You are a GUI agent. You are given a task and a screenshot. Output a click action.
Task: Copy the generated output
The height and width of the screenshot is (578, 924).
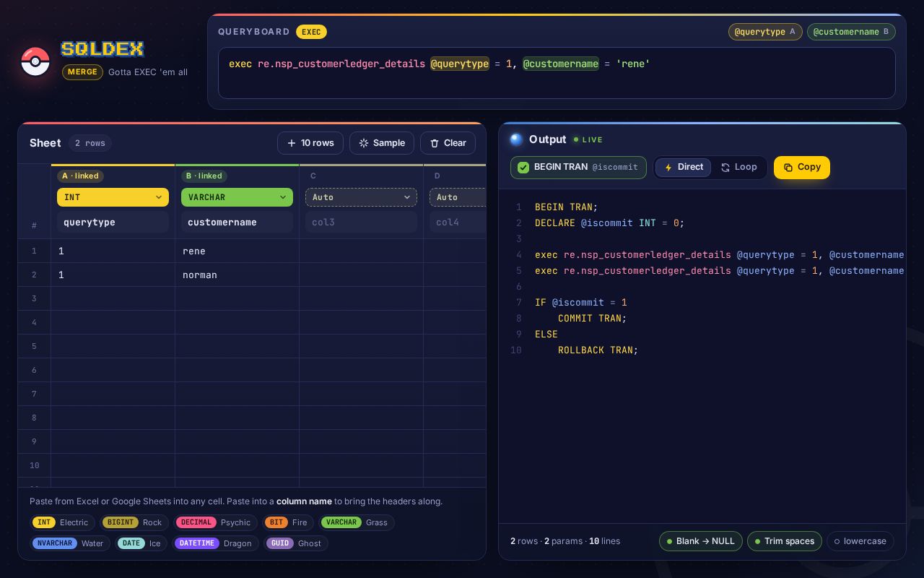tap(802, 167)
